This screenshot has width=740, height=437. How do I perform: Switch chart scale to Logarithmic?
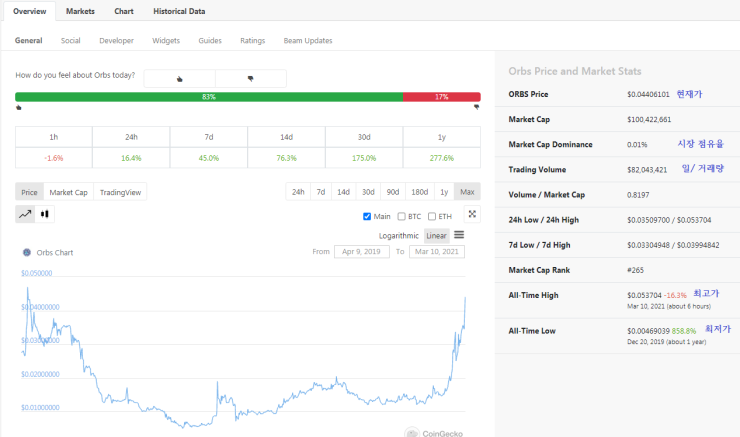pyautogui.click(x=398, y=235)
